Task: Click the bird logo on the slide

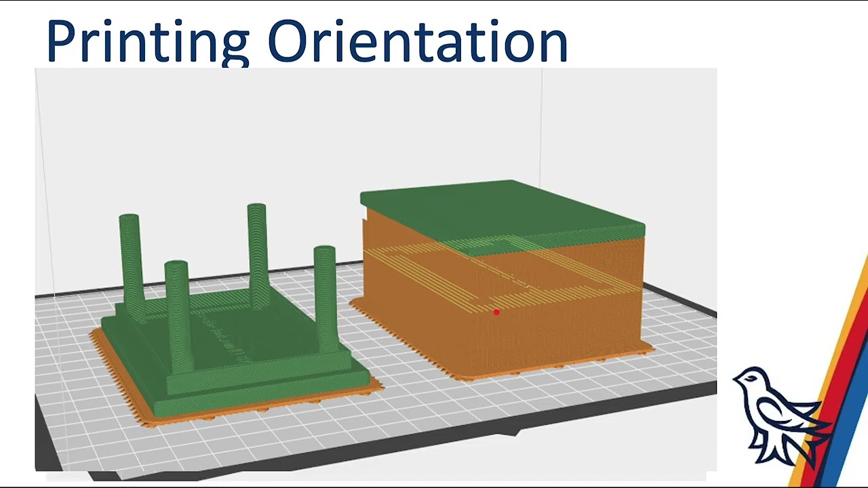Action: [782, 418]
